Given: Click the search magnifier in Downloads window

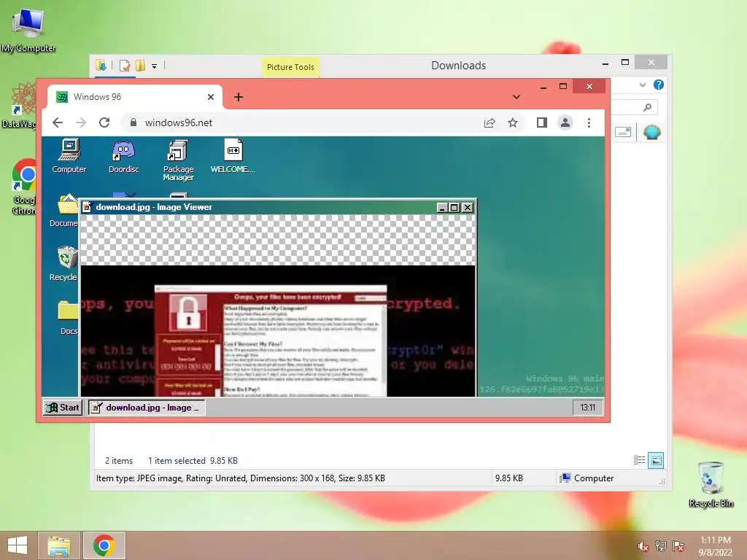Looking at the screenshot, I should pyautogui.click(x=647, y=108).
